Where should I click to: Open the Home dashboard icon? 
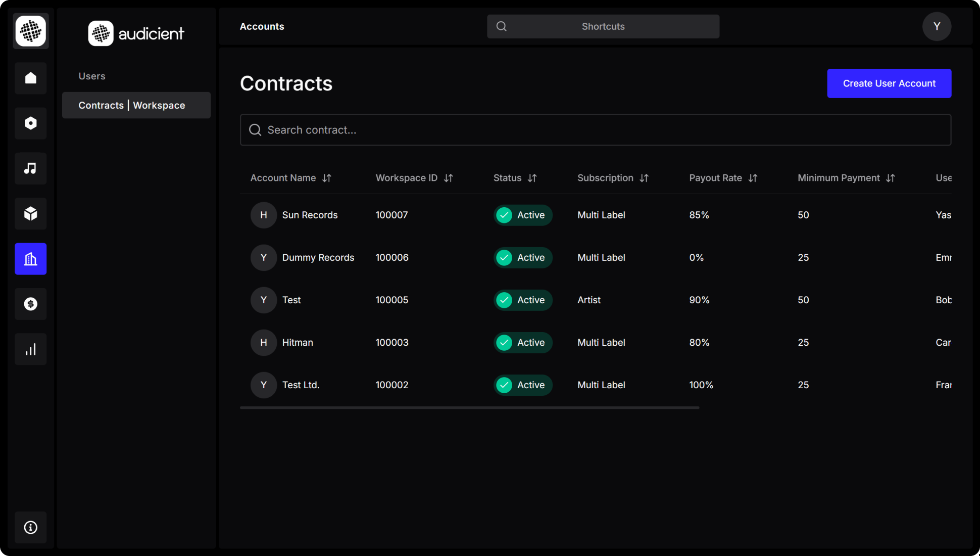pyautogui.click(x=30, y=78)
